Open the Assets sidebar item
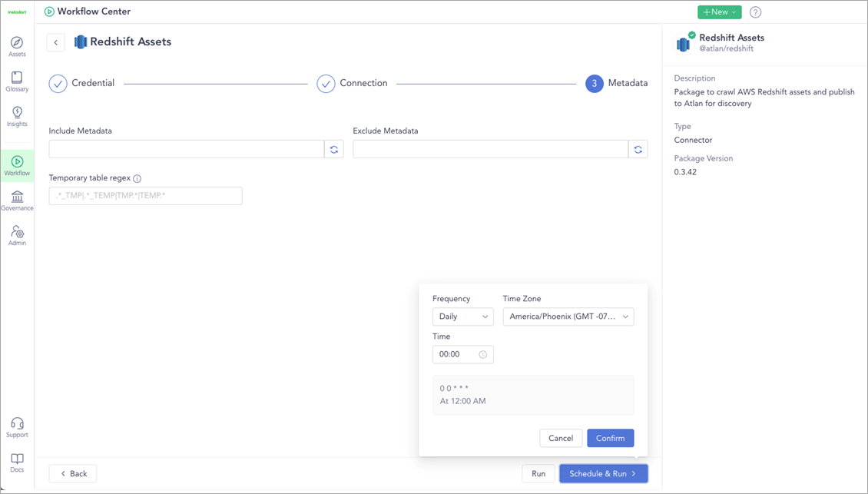 pyautogui.click(x=17, y=47)
